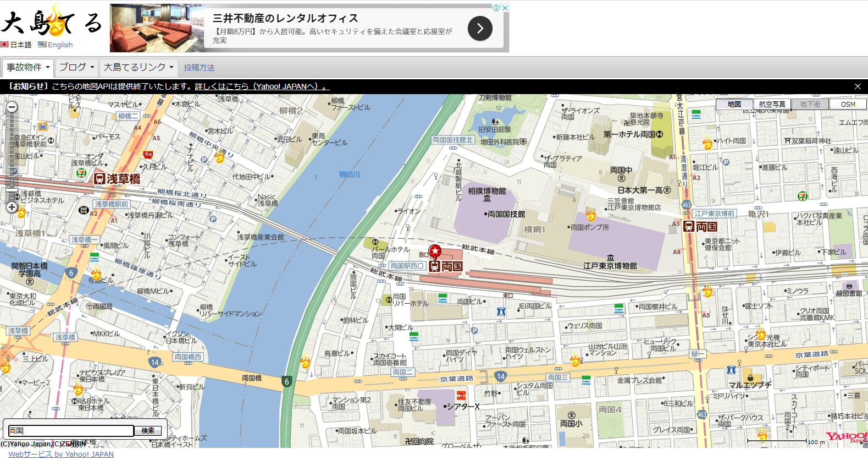Switch language to English
This screenshot has height=465, width=868.
56,45
